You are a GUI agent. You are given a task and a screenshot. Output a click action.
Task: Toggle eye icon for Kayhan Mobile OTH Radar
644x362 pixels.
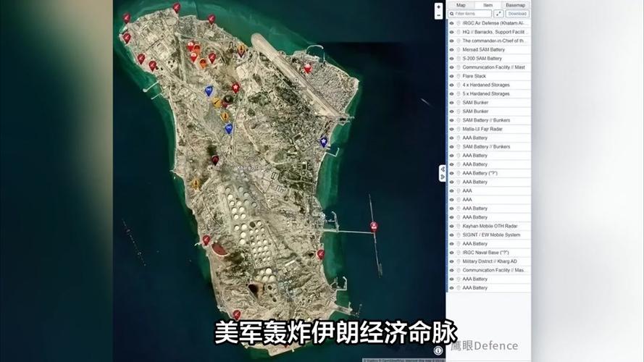point(452,226)
